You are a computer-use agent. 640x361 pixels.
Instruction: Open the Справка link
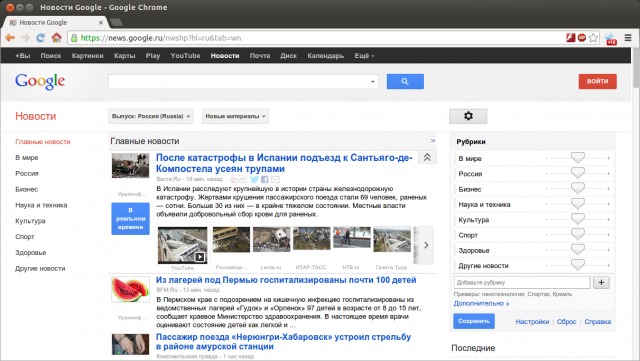598,322
